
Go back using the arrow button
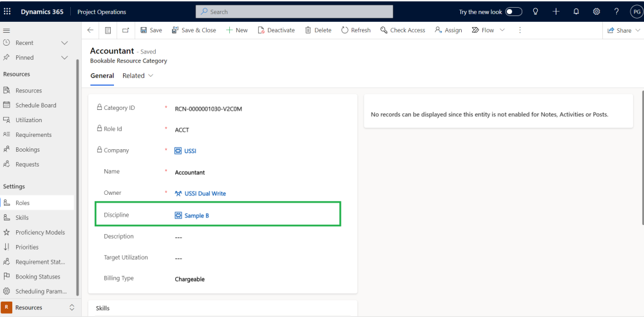pyautogui.click(x=90, y=30)
